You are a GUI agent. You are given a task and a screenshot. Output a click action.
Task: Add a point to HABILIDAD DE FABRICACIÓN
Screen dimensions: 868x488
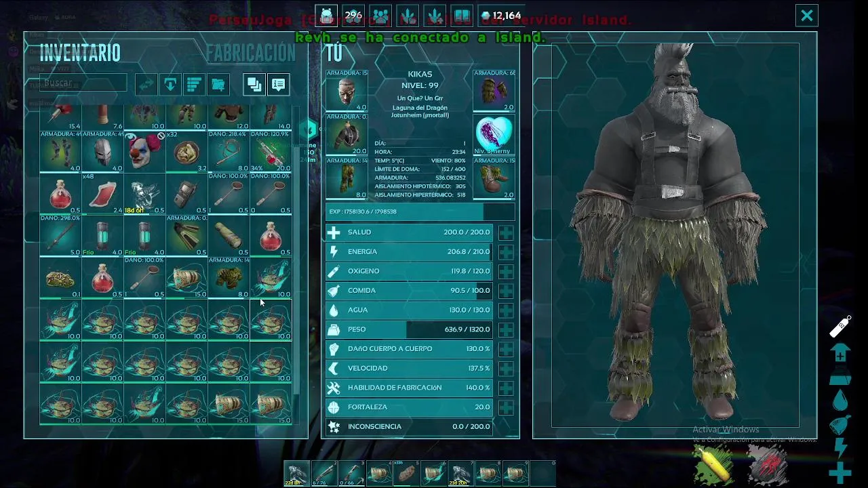(x=506, y=388)
